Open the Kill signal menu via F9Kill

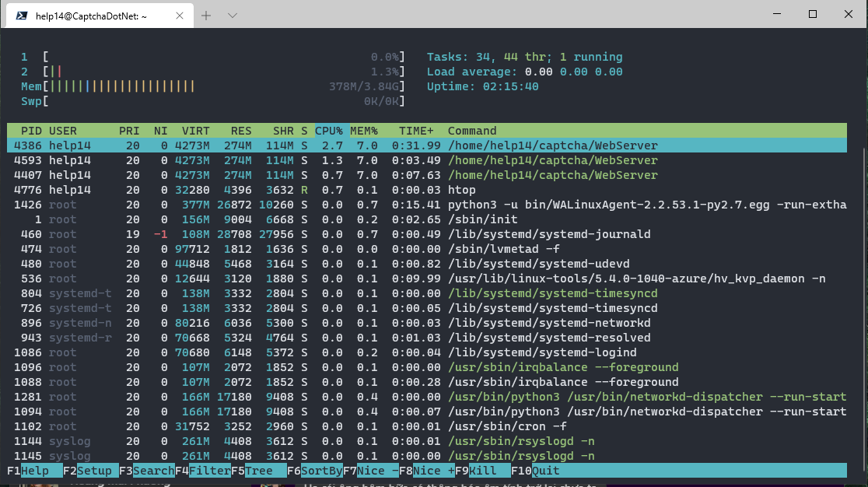click(x=478, y=471)
